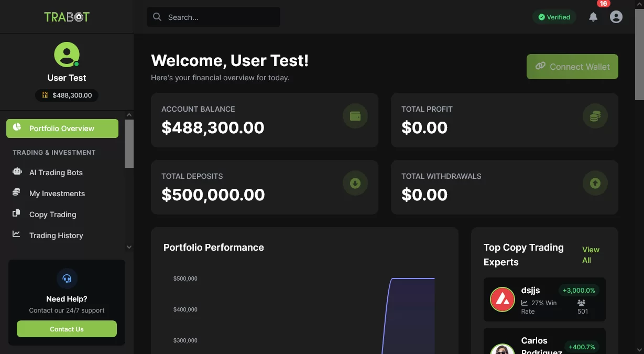Click the Total Withdrawals up-arrow icon
Viewport: 644px width, 354px height.
click(595, 183)
